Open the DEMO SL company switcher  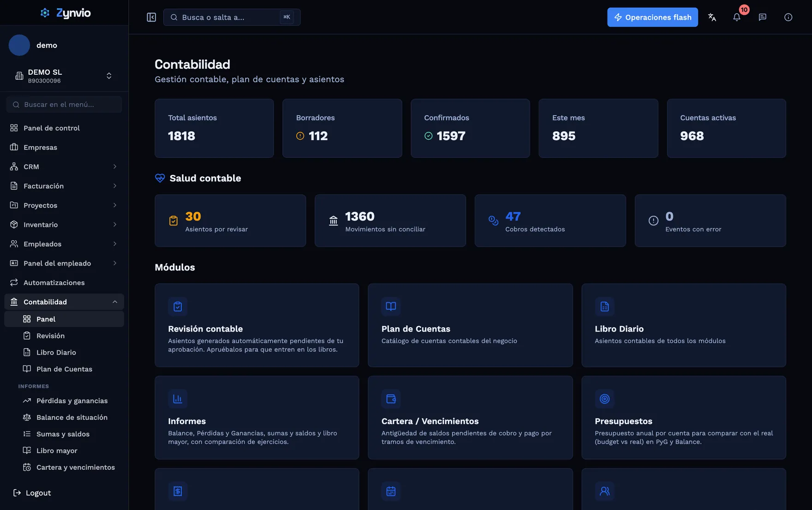point(64,76)
